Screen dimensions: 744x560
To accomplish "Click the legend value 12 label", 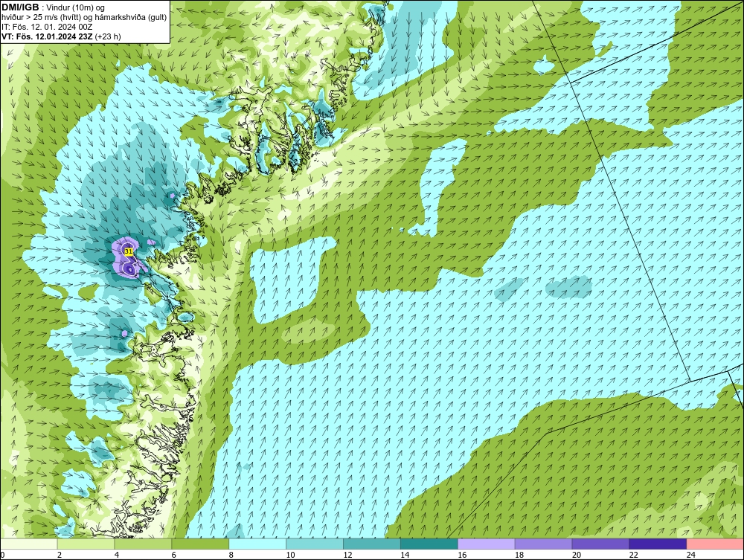I will (347, 555).
